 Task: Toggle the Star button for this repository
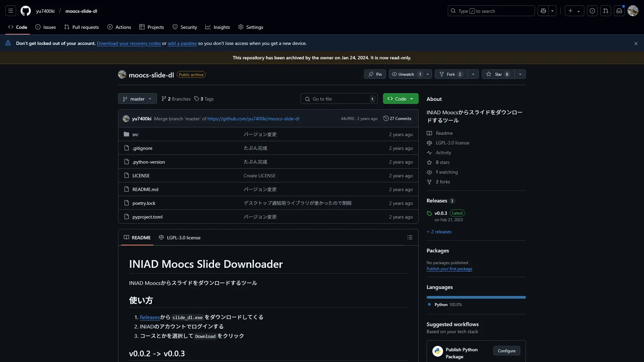(x=498, y=74)
